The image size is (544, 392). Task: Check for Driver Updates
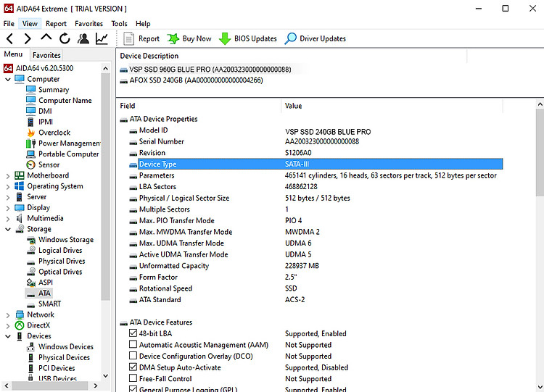point(315,38)
